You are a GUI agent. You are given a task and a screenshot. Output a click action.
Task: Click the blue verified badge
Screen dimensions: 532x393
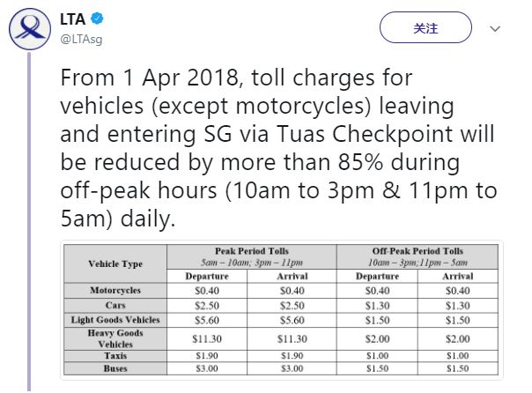[96, 19]
